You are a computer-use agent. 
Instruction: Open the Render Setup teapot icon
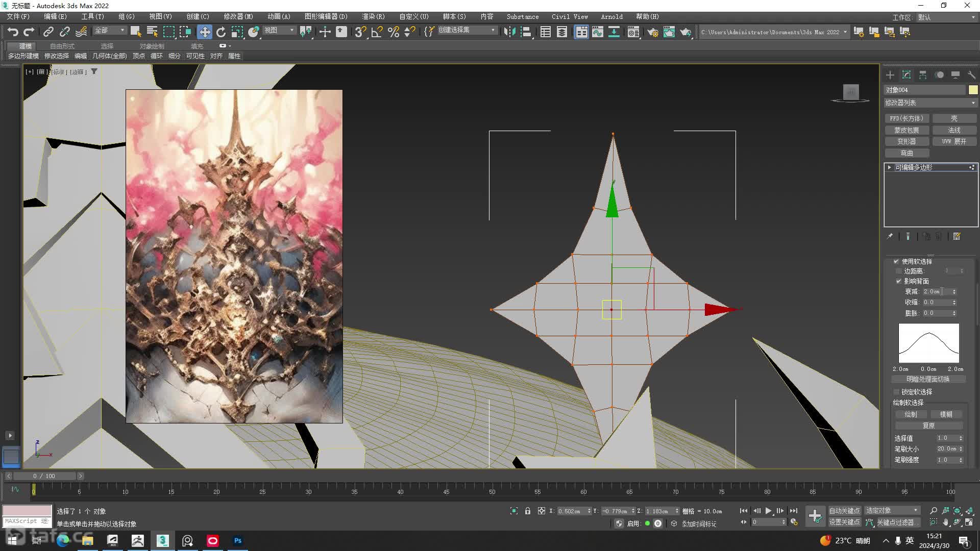click(x=652, y=32)
